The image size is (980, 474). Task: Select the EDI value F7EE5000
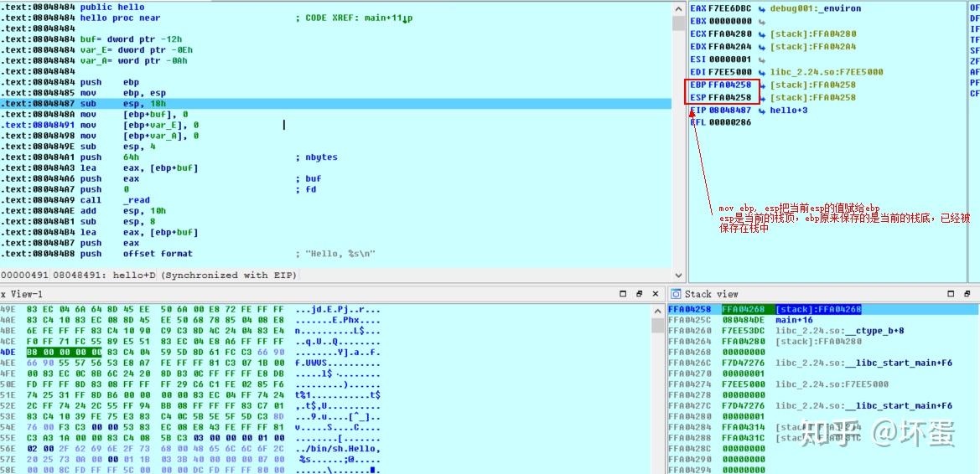tap(730, 73)
